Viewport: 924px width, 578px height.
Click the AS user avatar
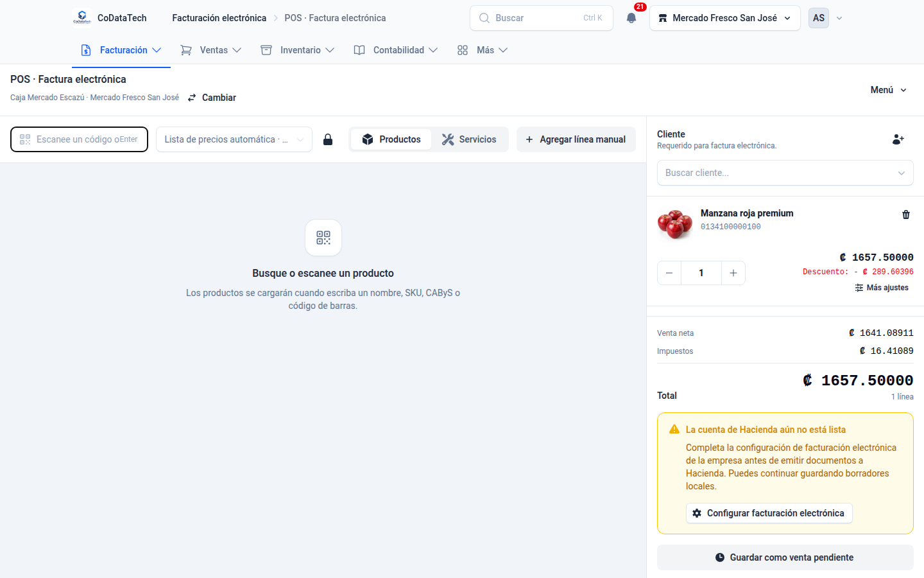[819, 18]
